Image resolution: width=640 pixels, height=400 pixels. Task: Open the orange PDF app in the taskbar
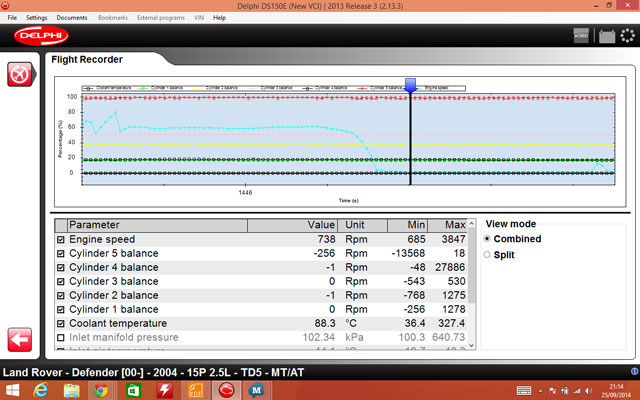pos(196,391)
